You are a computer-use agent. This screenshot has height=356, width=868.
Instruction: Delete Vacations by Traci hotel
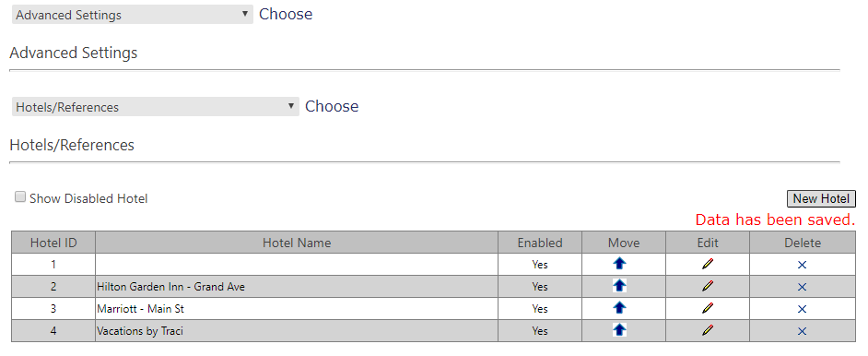tap(802, 331)
